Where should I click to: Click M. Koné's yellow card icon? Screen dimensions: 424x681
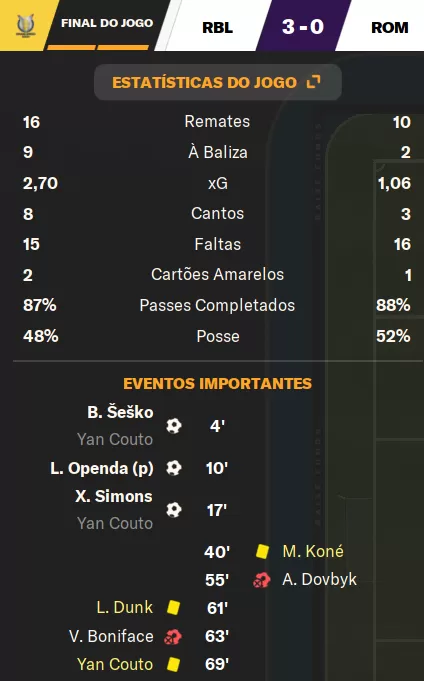point(262,552)
